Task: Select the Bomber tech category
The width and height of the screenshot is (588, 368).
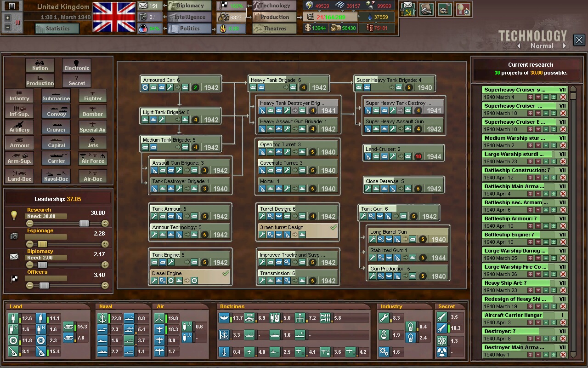Action: tap(93, 111)
